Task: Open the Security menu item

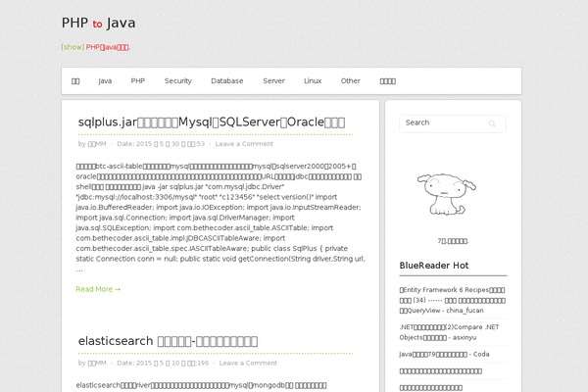Action: click(178, 81)
